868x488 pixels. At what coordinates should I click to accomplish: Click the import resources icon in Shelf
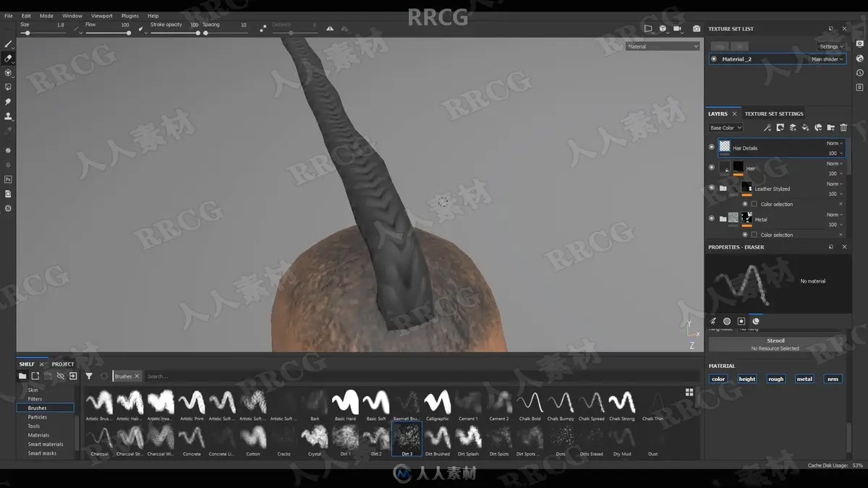click(x=73, y=376)
